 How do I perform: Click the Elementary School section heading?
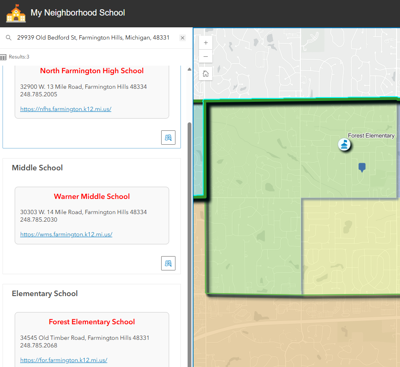(x=45, y=293)
